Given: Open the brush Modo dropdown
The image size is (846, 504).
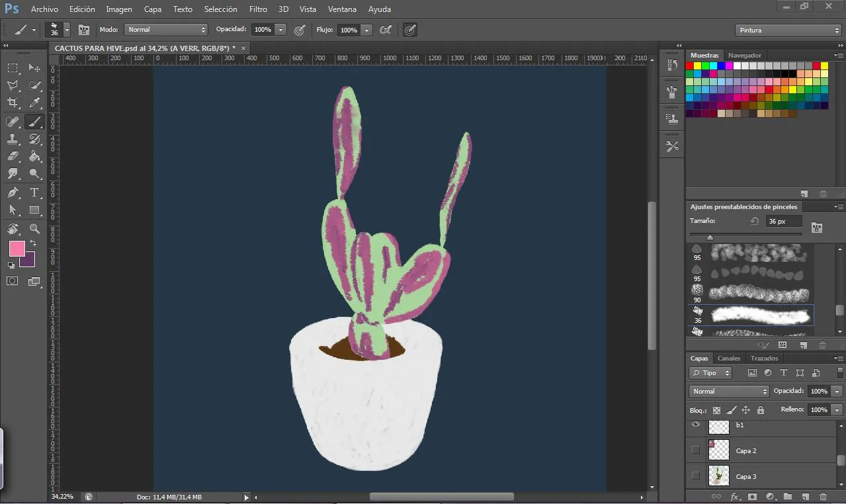Looking at the screenshot, I should [x=166, y=30].
